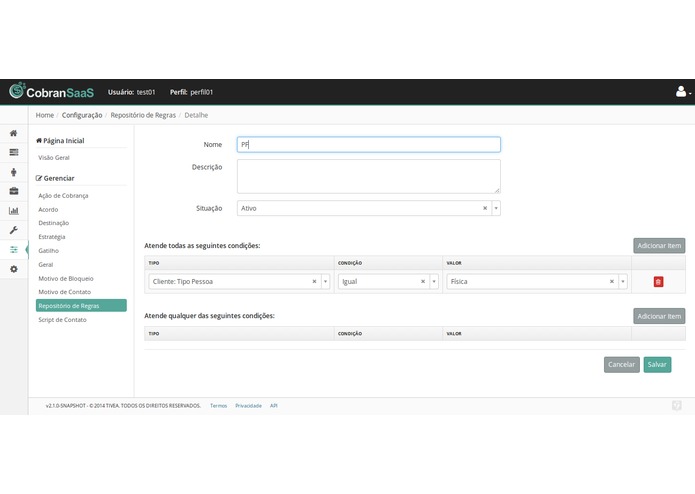Screen dimensions: 695x494
Task: Open Destinação in sidebar
Action: (54, 223)
